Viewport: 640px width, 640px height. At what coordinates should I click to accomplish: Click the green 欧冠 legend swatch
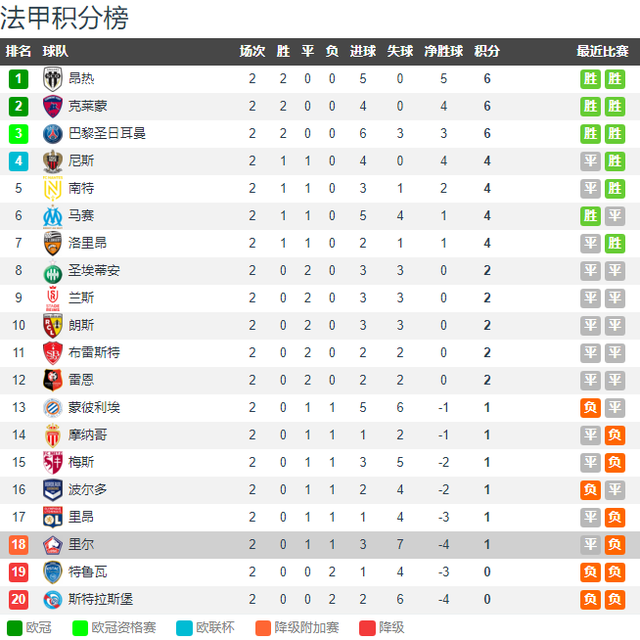tap(15, 628)
